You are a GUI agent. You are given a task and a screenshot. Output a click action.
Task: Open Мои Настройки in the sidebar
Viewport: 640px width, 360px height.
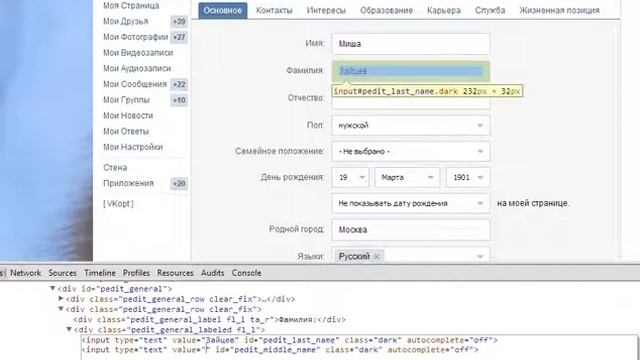pos(133,147)
